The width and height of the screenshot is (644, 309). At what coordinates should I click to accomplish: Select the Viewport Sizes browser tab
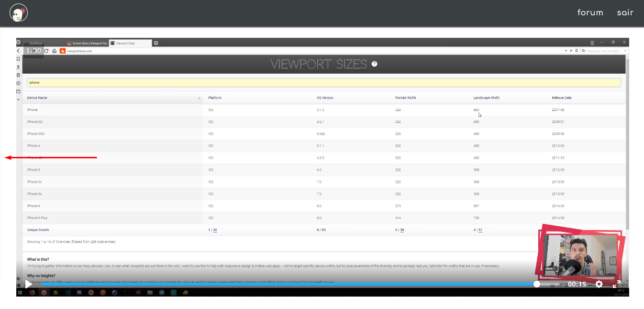pyautogui.click(x=130, y=43)
